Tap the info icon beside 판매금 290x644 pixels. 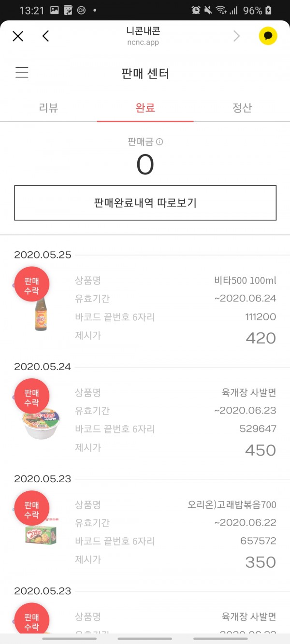(x=159, y=142)
